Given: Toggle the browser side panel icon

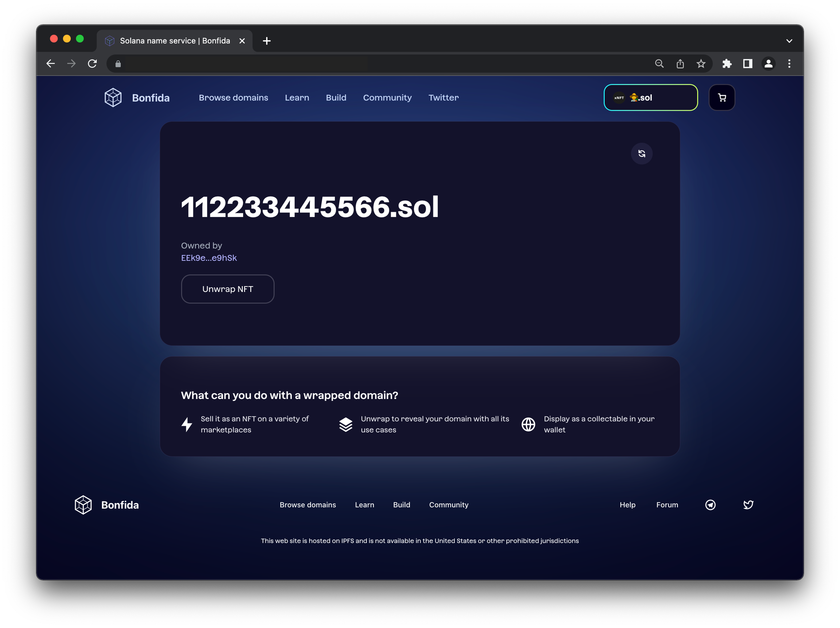Looking at the screenshot, I should coord(747,64).
